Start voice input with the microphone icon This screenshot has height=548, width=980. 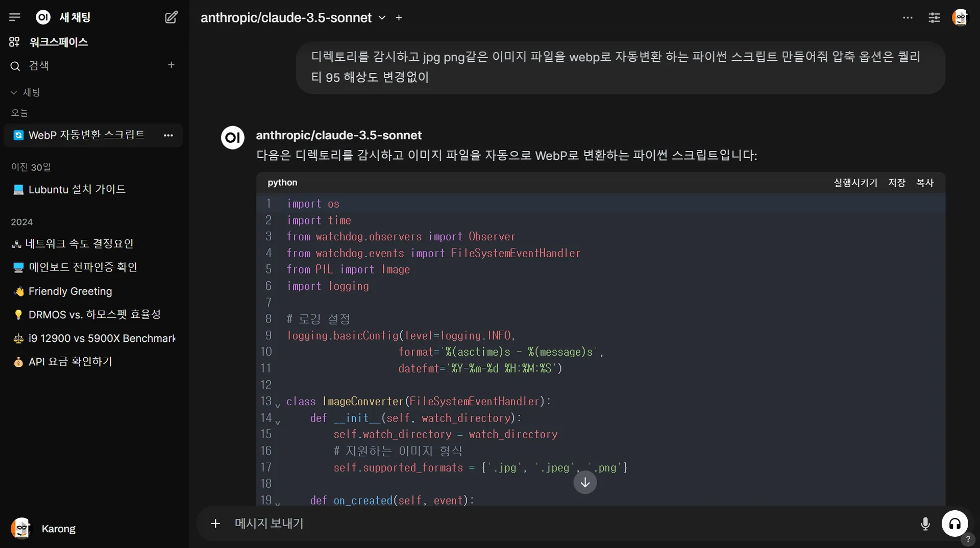[x=925, y=524]
